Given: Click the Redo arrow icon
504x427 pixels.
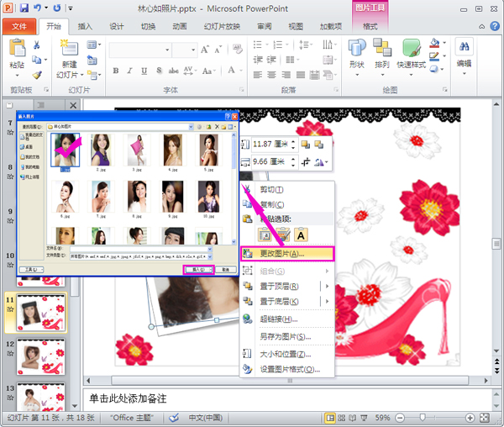Looking at the screenshot, I should pyautogui.click(x=57, y=8).
